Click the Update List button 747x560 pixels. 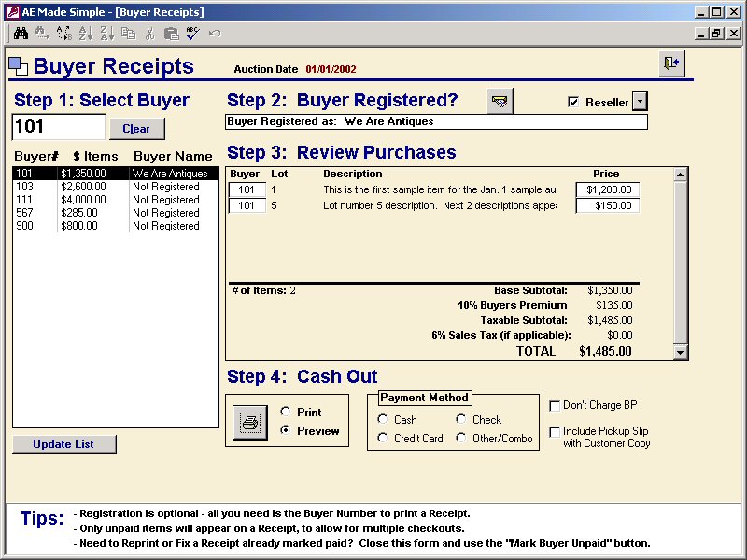(63, 444)
